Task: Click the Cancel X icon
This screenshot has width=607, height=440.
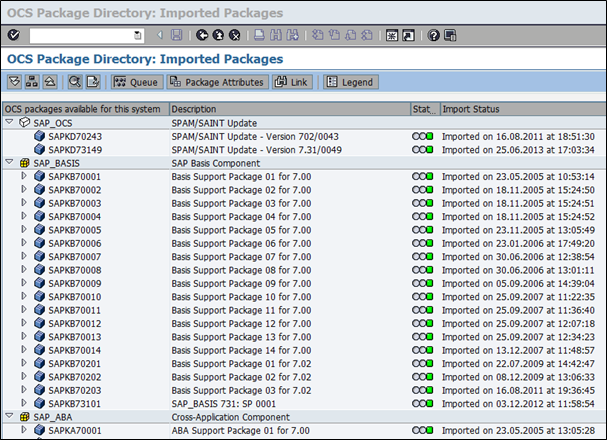Action: (235, 35)
